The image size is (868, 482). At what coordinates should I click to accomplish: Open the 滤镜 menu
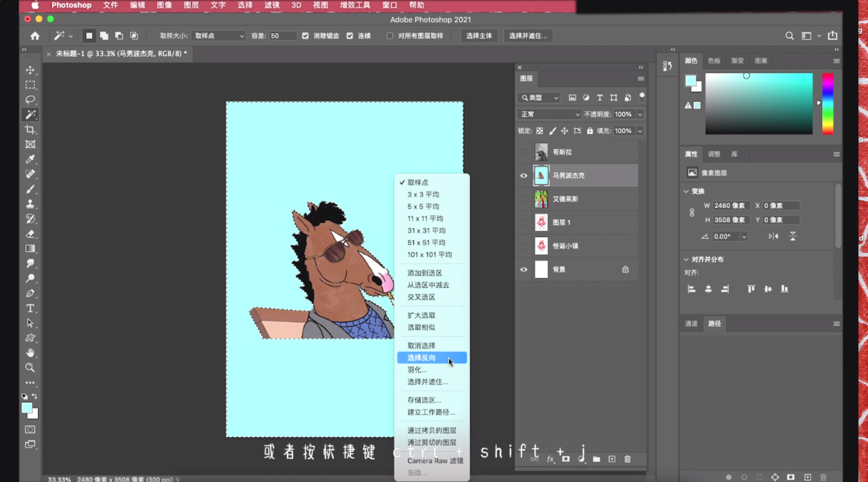(271, 5)
